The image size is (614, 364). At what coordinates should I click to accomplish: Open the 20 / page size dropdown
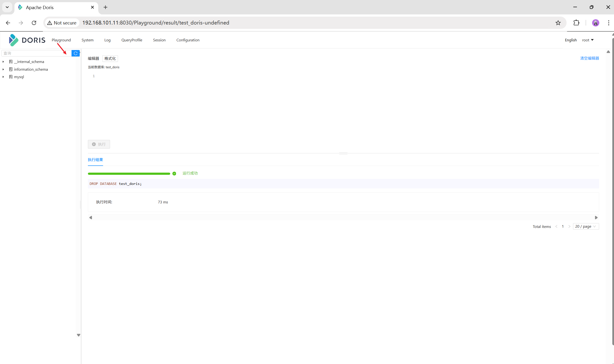click(586, 226)
